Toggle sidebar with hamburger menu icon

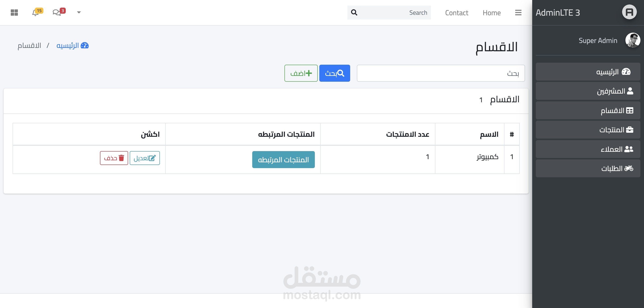click(x=518, y=13)
